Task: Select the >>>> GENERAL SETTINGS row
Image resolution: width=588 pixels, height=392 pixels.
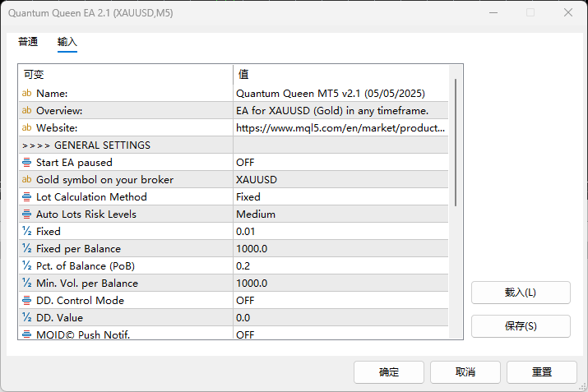Action: tap(234, 145)
